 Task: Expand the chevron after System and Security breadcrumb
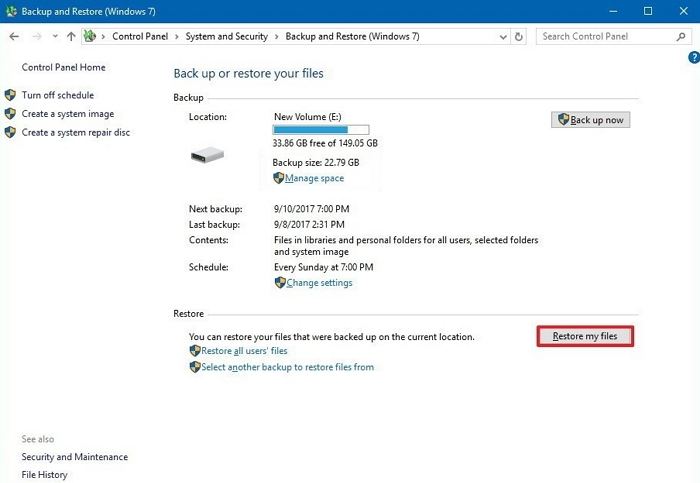click(276, 37)
